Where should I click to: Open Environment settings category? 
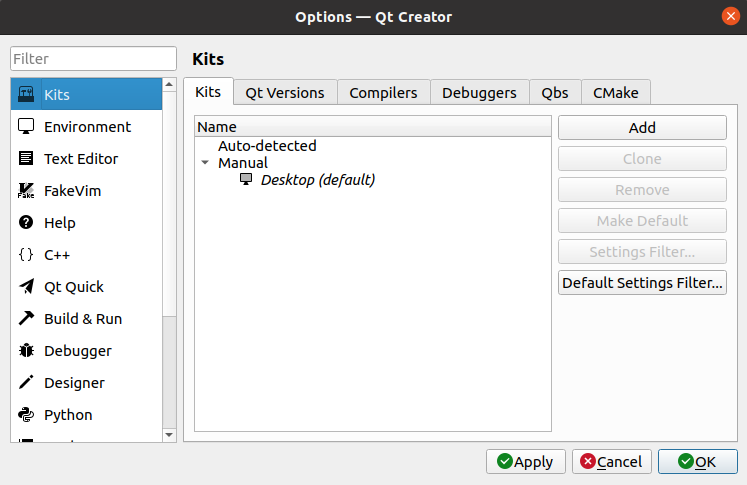87,126
